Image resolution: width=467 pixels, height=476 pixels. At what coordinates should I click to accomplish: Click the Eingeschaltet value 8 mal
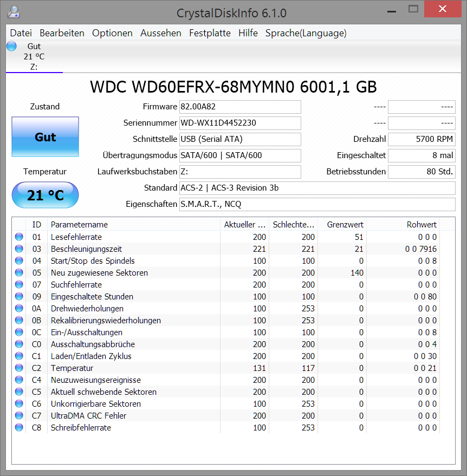[421, 155]
